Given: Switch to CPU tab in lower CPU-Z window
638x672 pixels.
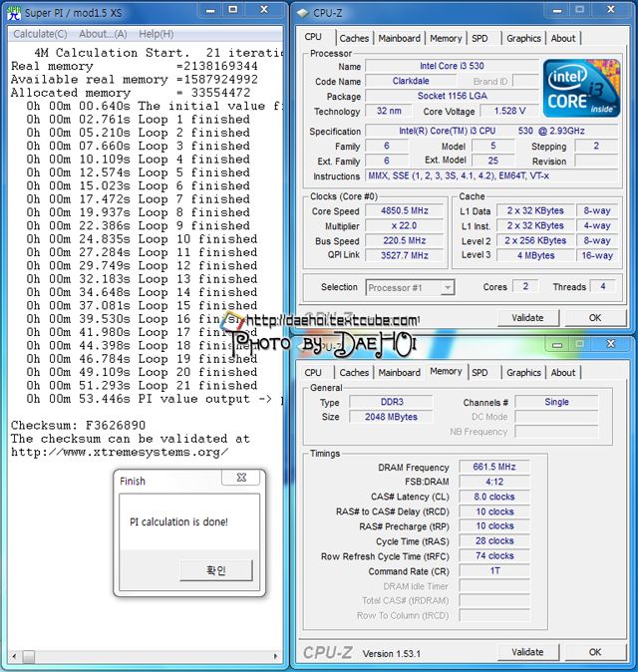Looking at the screenshot, I should 313,373.
